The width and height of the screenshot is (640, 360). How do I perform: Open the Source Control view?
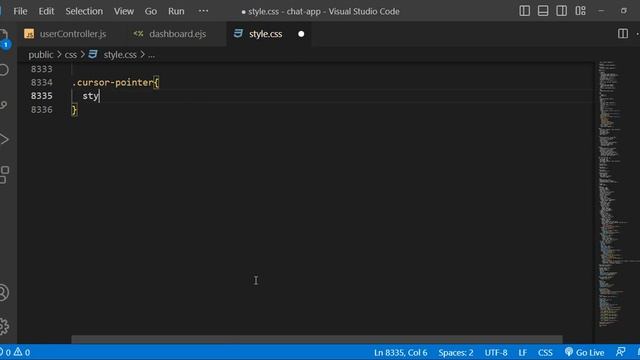[4, 105]
